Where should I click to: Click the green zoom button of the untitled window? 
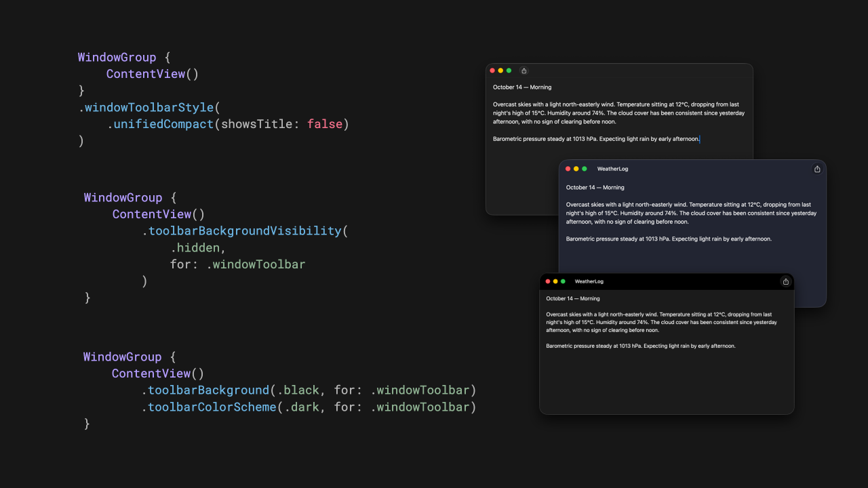click(509, 70)
